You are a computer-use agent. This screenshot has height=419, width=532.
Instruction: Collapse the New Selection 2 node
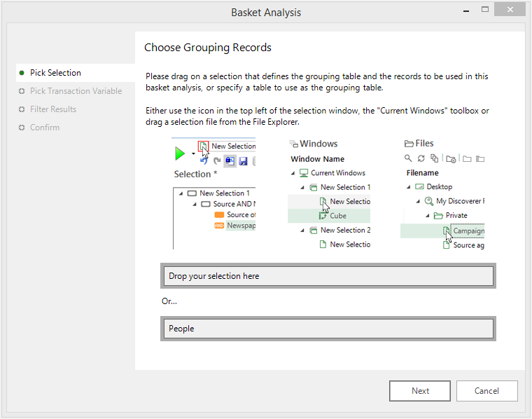click(x=302, y=231)
